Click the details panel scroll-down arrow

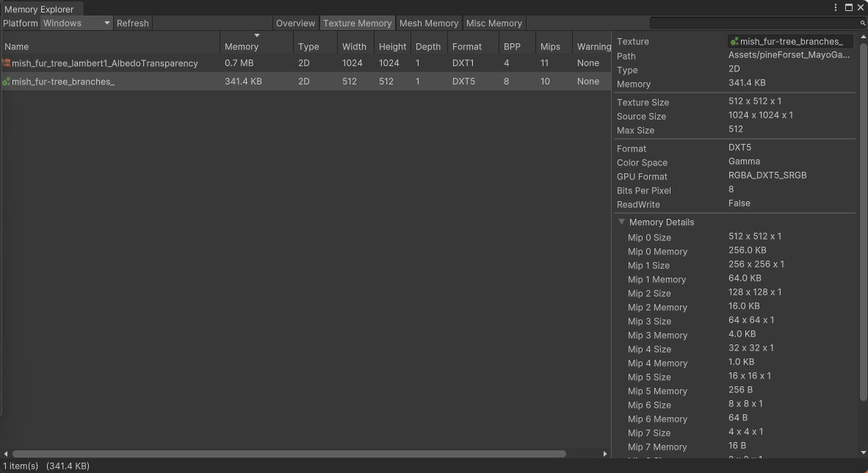point(863,453)
